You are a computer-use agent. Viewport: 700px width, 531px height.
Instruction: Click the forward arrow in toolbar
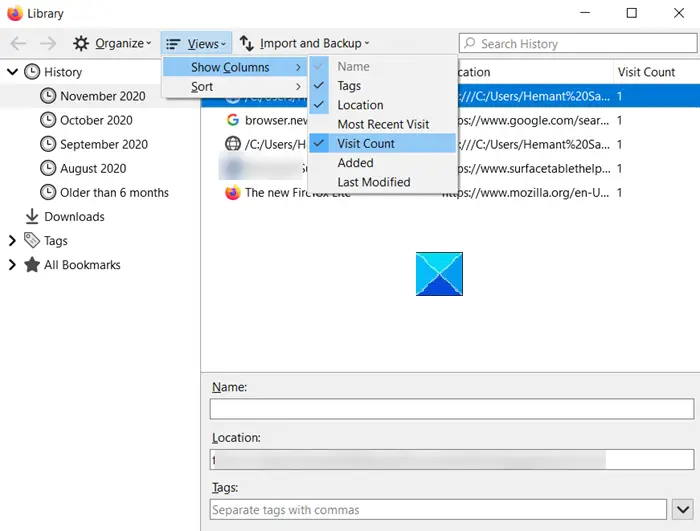click(48, 43)
